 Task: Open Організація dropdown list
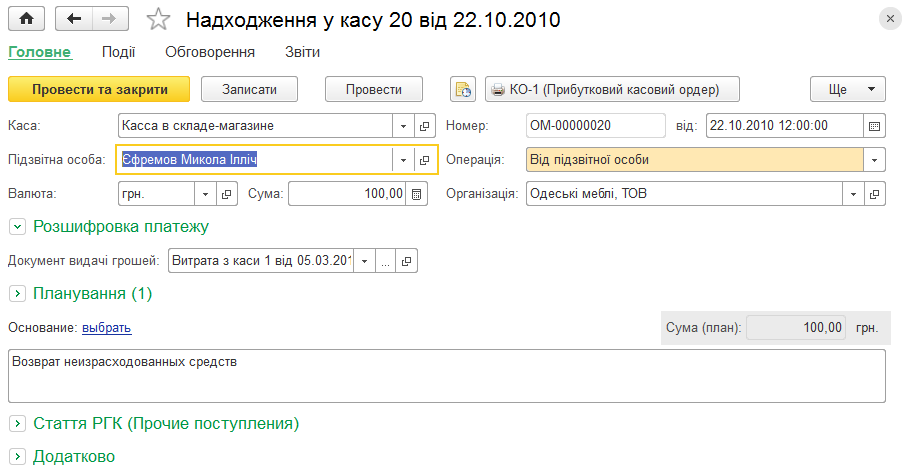coord(853,194)
